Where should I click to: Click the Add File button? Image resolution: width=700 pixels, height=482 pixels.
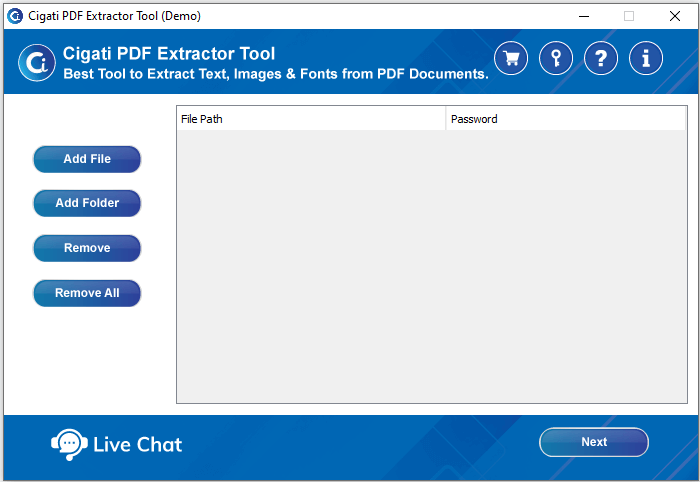[87, 159]
